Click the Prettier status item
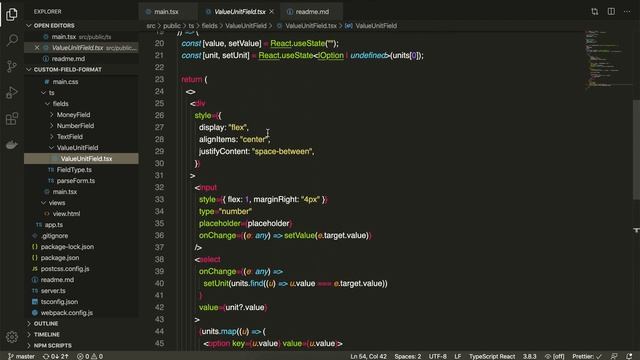 pos(587,356)
